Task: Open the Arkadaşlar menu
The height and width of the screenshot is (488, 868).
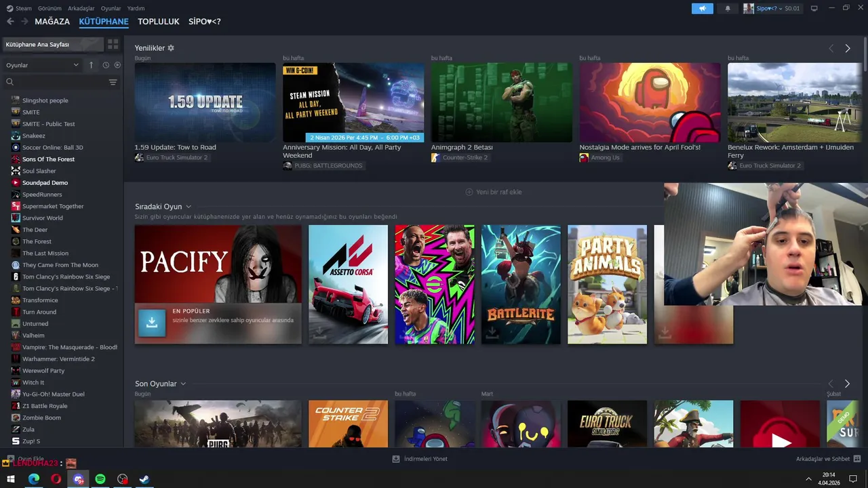Action: click(81, 8)
